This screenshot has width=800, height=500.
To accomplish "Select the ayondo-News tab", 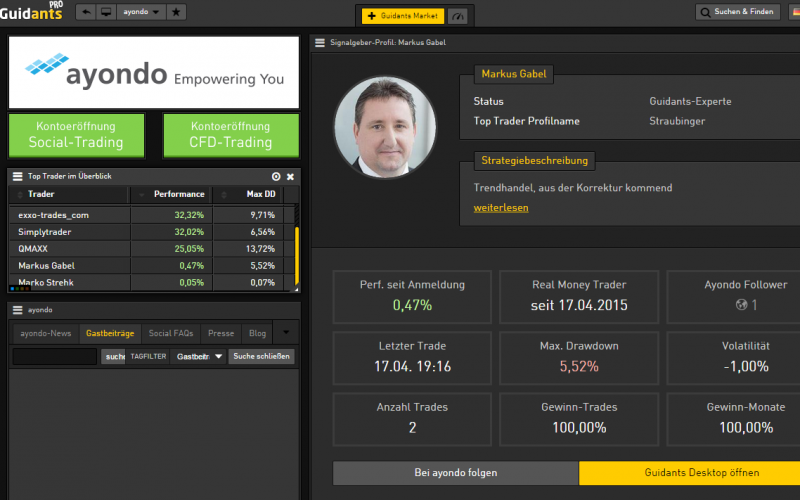I will (45, 333).
